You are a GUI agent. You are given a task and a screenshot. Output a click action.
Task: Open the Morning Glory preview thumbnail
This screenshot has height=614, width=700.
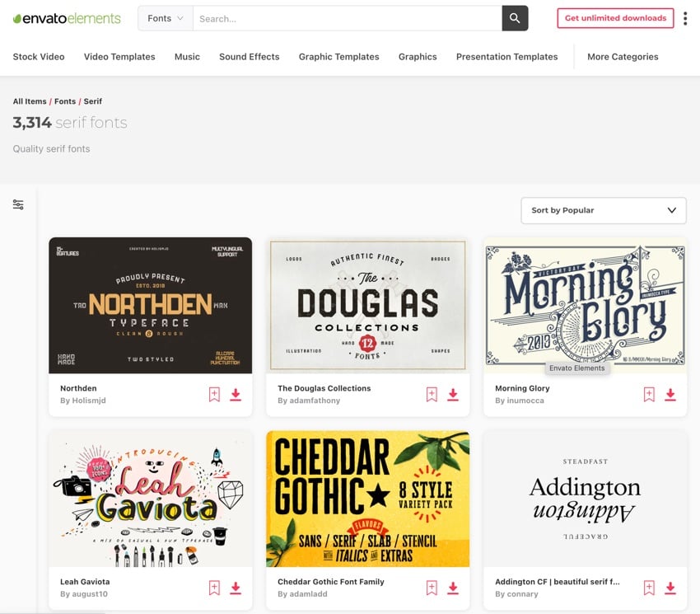(585, 305)
